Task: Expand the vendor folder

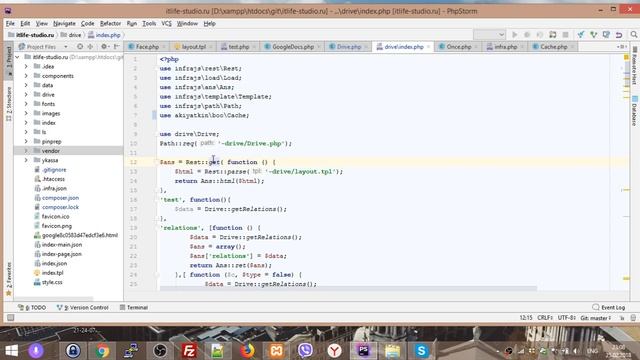Action: pyautogui.click(x=26, y=151)
